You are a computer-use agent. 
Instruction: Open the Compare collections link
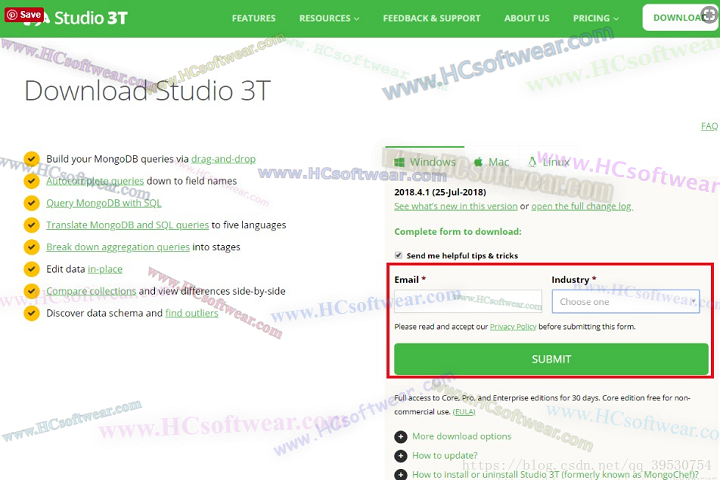[x=91, y=291]
